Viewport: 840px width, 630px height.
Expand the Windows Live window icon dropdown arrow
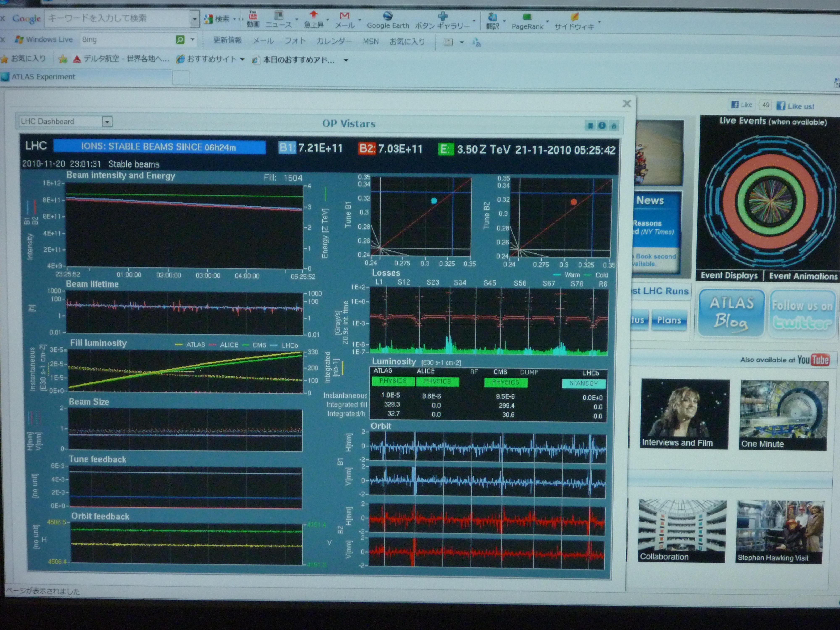462,42
